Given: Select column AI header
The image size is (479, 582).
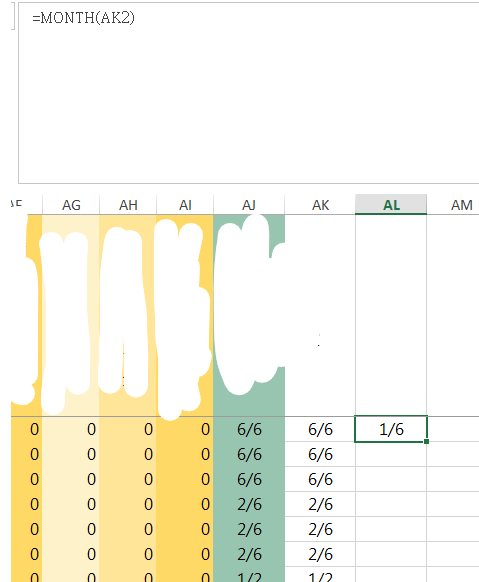Looking at the screenshot, I should (185, 205).
